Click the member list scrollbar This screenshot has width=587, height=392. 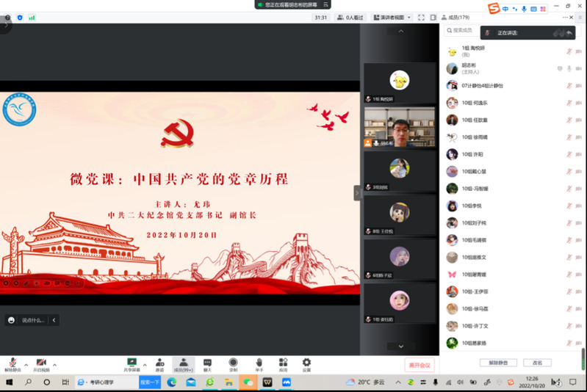[583, 359]
